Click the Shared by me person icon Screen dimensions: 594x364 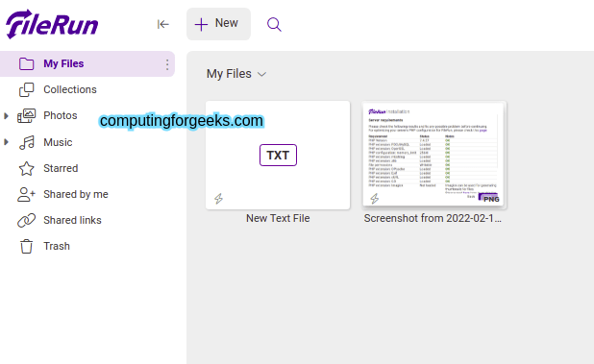26,195
